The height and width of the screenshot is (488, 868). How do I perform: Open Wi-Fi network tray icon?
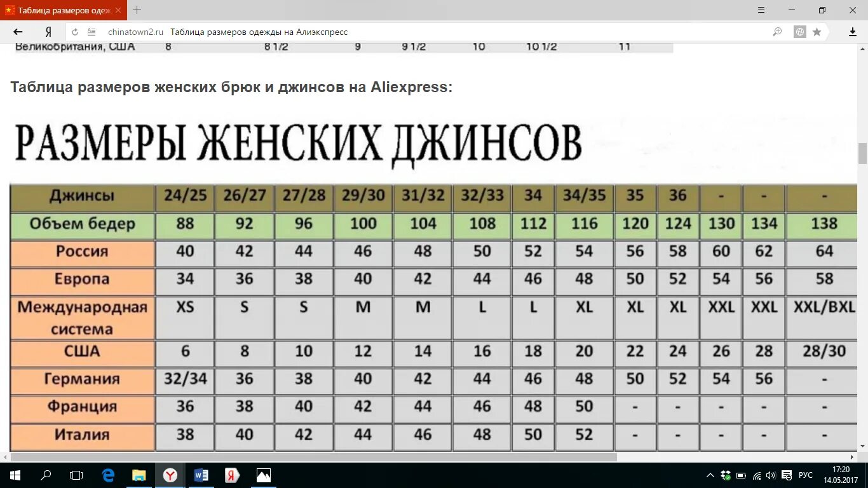click(756, 475)
